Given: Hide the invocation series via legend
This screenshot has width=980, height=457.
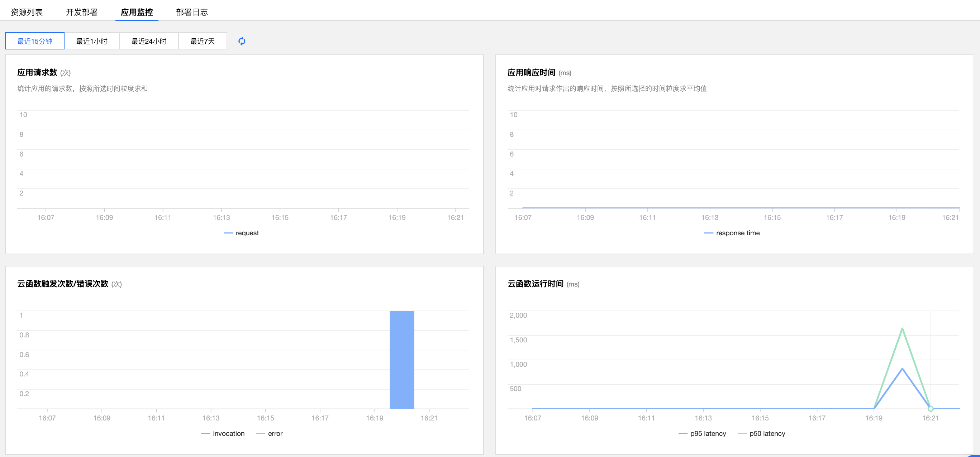Looking at the screenshot, I should pyautogui.click(x=228, y=433).
